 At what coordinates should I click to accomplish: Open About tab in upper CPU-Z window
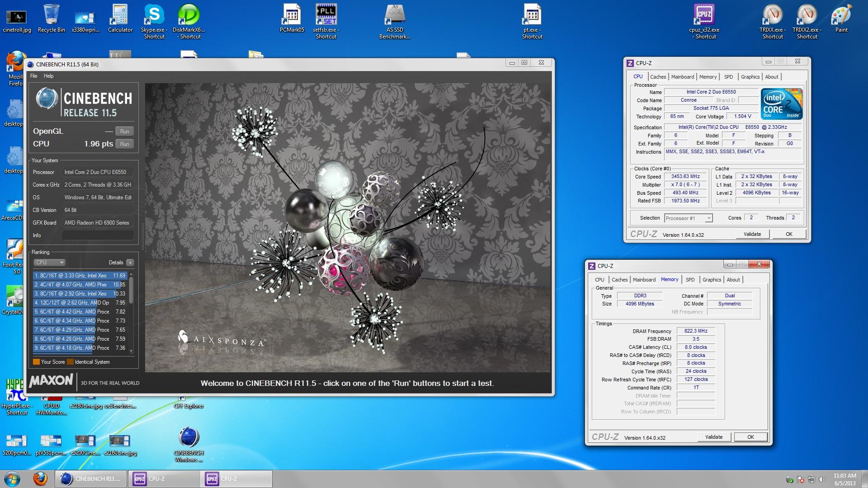tap(772, 77)
